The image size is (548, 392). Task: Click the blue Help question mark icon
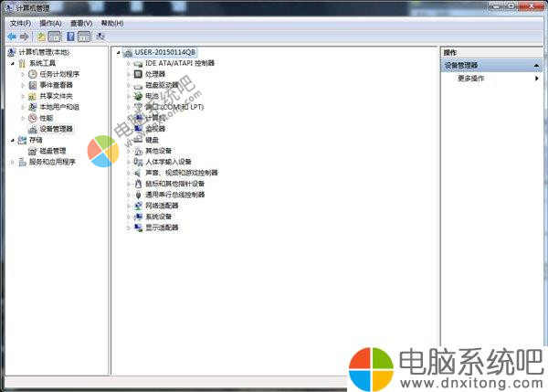click(x=70, y=37)
